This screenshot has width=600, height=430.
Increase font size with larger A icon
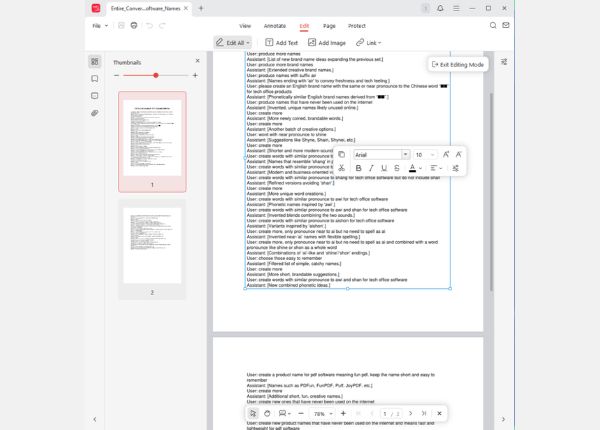click(446, 155)
